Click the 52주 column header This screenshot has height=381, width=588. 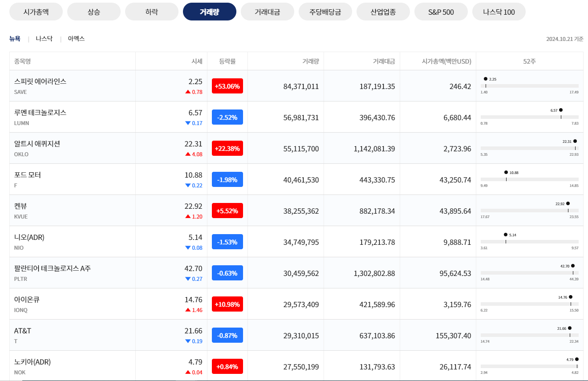coord(530,61)
